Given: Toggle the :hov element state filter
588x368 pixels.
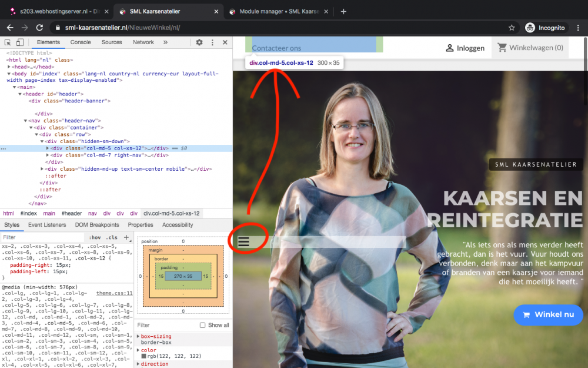Looking at the screenshot, I should pyautogui.click(x=96, y=237).
